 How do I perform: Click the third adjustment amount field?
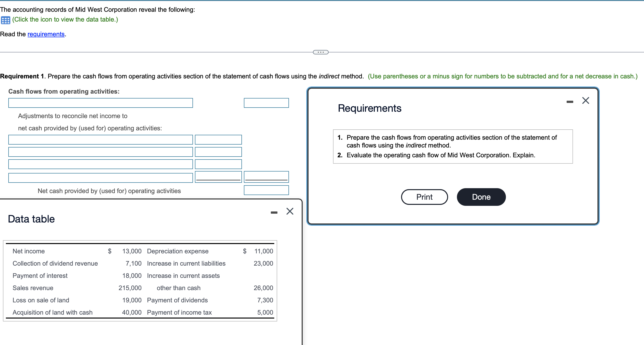tap(218, 164)
